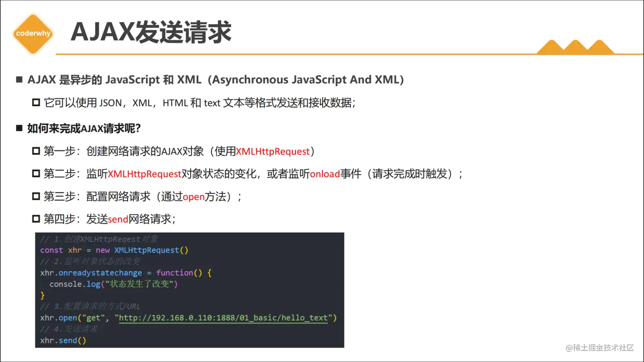The height and width of the screenshot is (362, 644).
Task: Click the heading 如何来完成AJAX请求呢?
Action: tap(84, 128)
